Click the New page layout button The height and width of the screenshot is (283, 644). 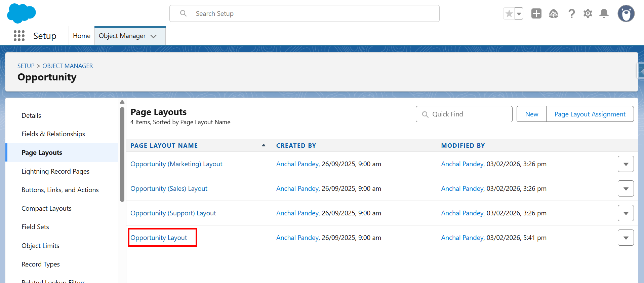[531, 114]
